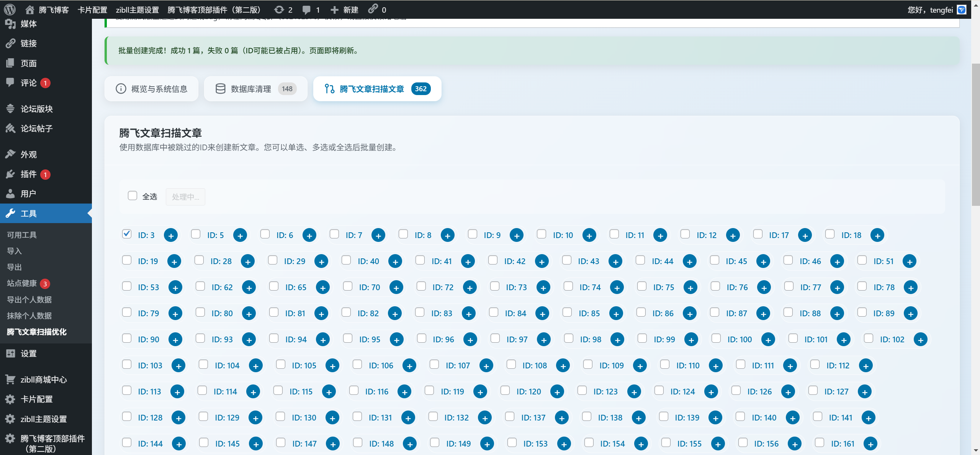This screenshot has width=980, height=455.
Task: Tick the checkbox for ID: 70
Action: point(348,286)
